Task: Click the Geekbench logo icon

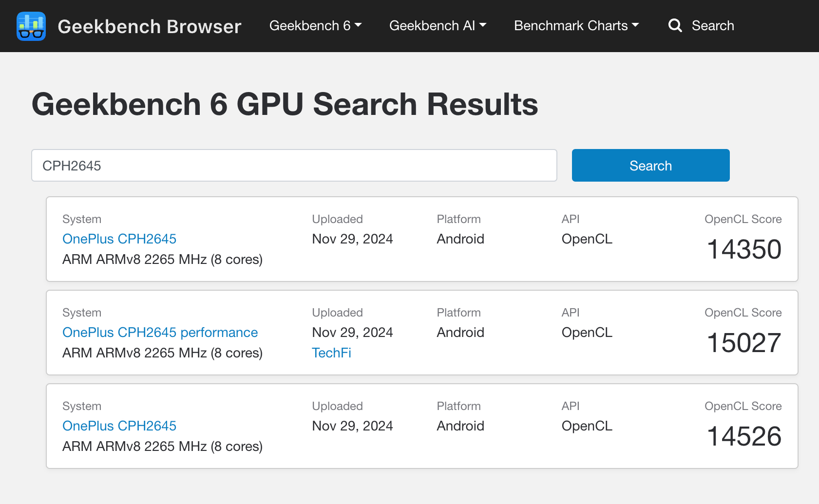Action: point(31,26)
